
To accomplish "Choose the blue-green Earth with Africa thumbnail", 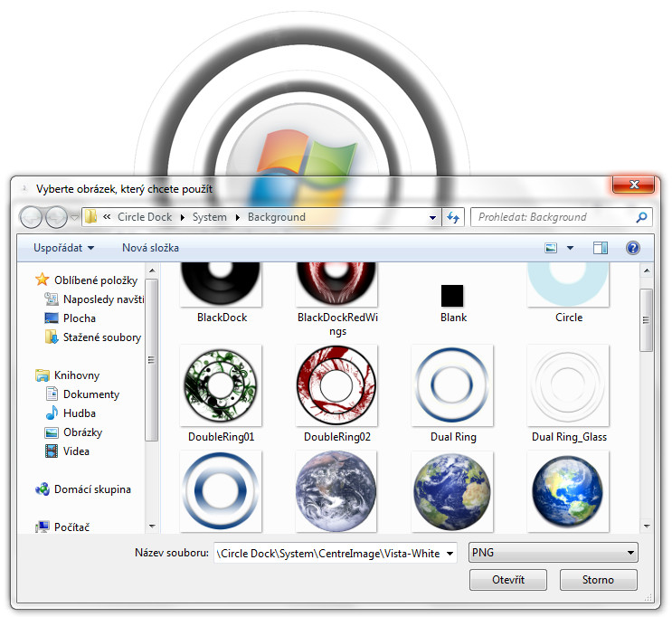I will click(452, 491).
